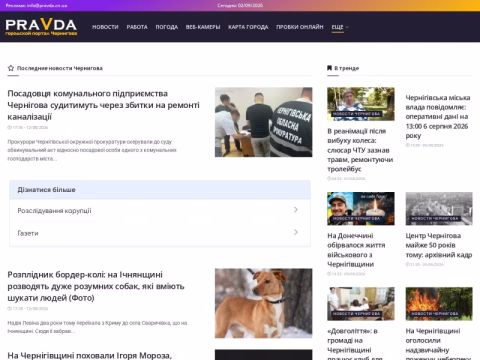Click the Последние новости Чернигова heading

60,68
